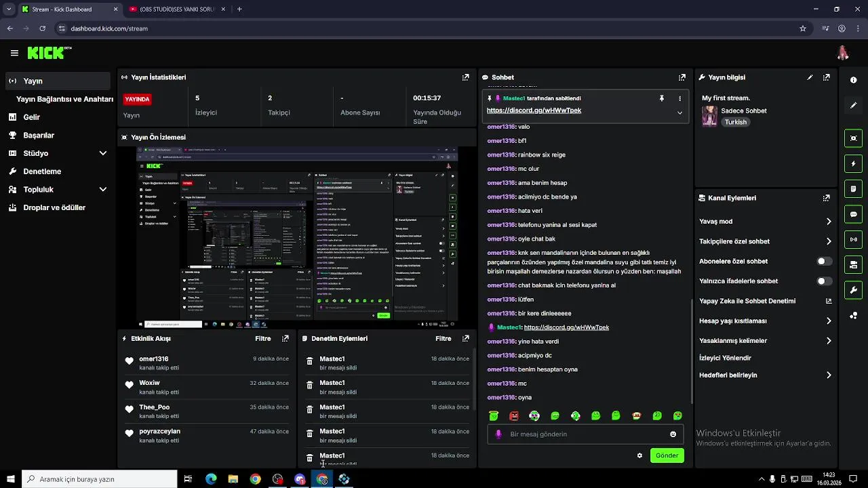Open Filtre in Denetim Eylemleri panel
Screen dimensions: 868x488
point(443,338)
